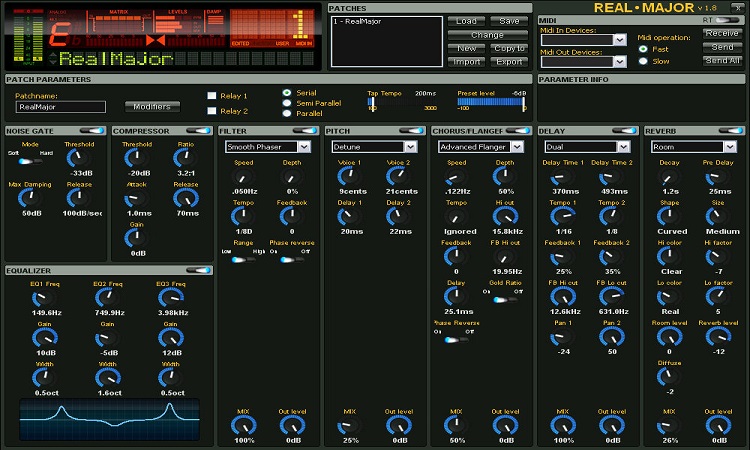Toggle the Equalizer power switch
Screen dimensions: 750x450
coord(199,270)
